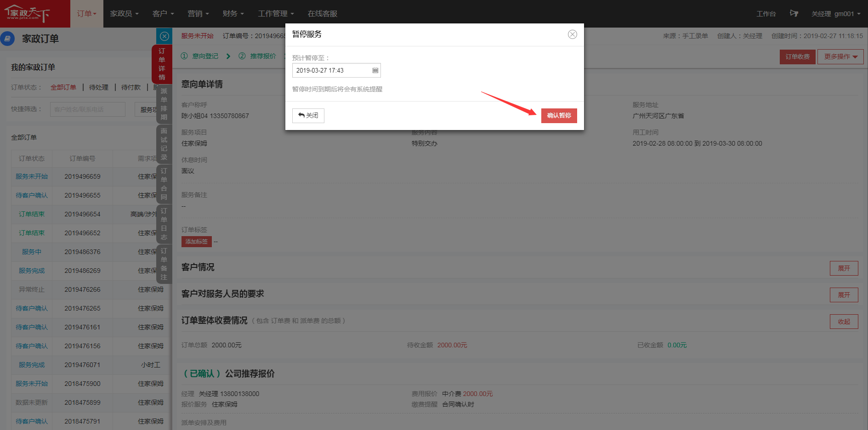Click the 订单编号 column header

pos(82,158)
